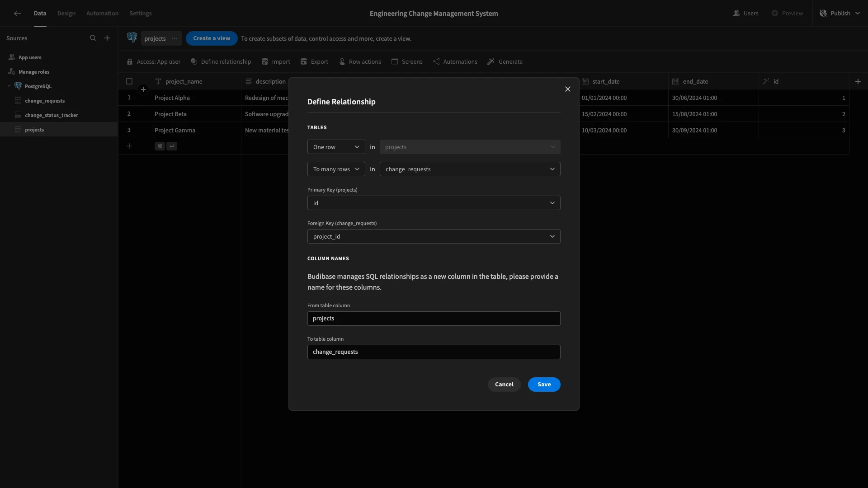The height and width of the screenshot is (488, 868).
Task: Close the Define Relationship dialog
Action: click(x=568, y=89)
